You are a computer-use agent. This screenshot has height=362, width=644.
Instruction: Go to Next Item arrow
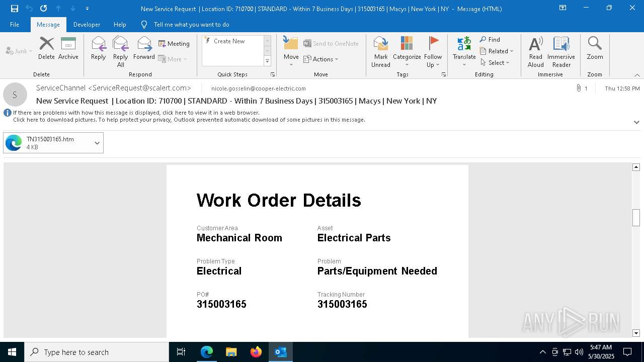[73, 9]
